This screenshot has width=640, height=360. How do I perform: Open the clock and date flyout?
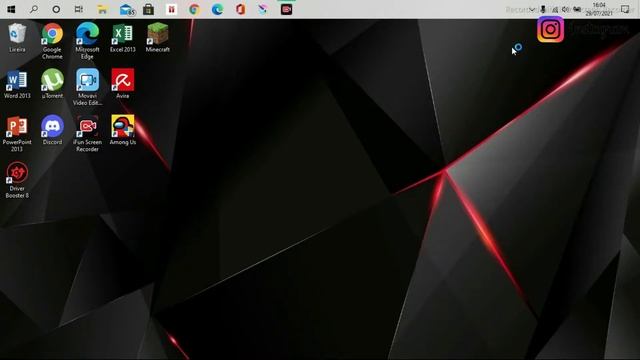599,9
